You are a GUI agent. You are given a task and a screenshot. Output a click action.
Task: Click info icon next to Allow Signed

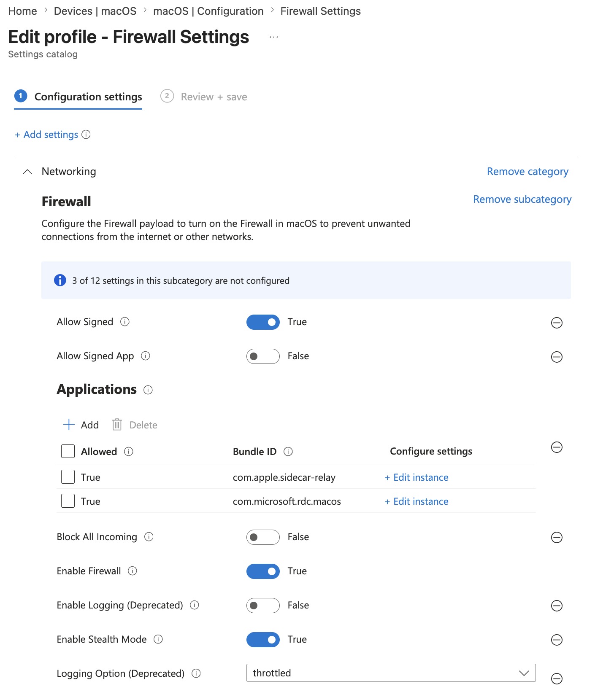click(125, 322)
